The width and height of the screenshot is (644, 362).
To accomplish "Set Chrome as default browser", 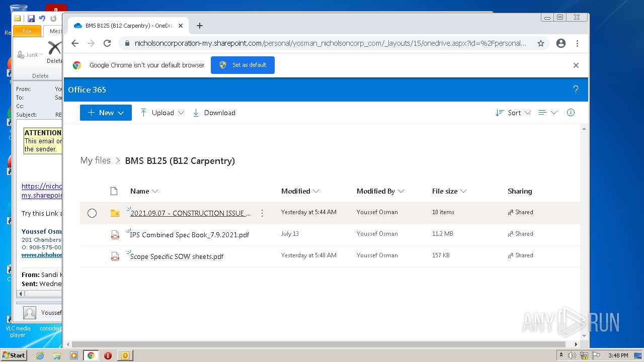I will [243, 65].
